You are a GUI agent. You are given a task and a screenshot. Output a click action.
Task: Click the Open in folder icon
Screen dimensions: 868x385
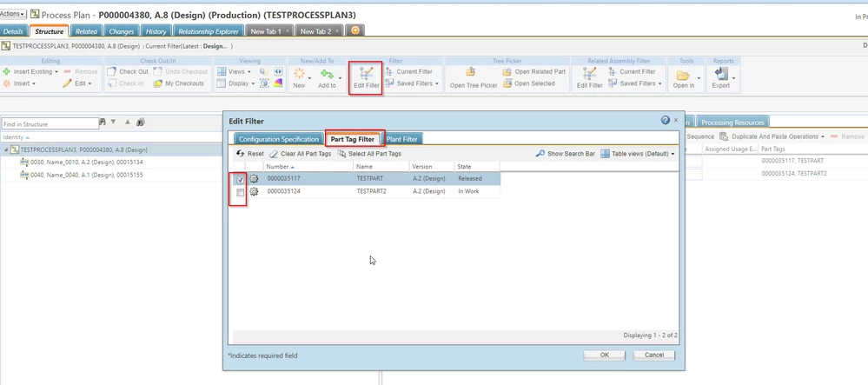[x=683, y=74]
